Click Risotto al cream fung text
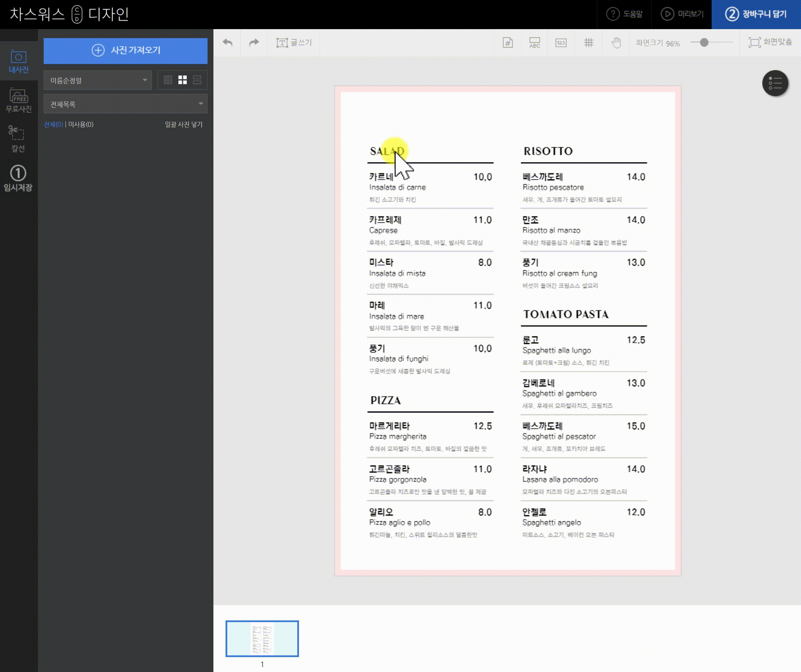Screen dimensions: 801x672 pos(560,273)
